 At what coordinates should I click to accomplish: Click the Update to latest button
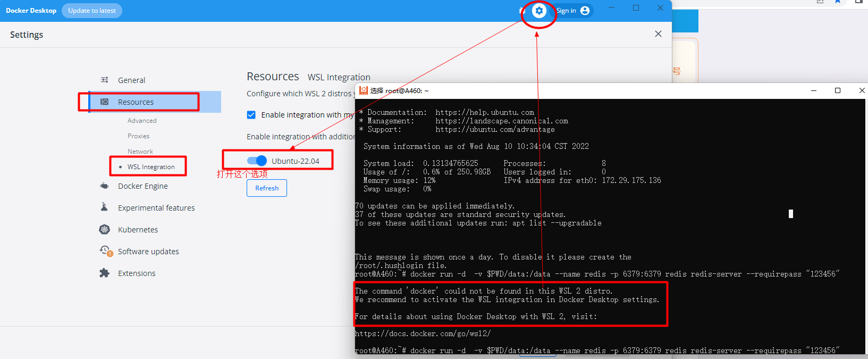click(x=92, y=11)
